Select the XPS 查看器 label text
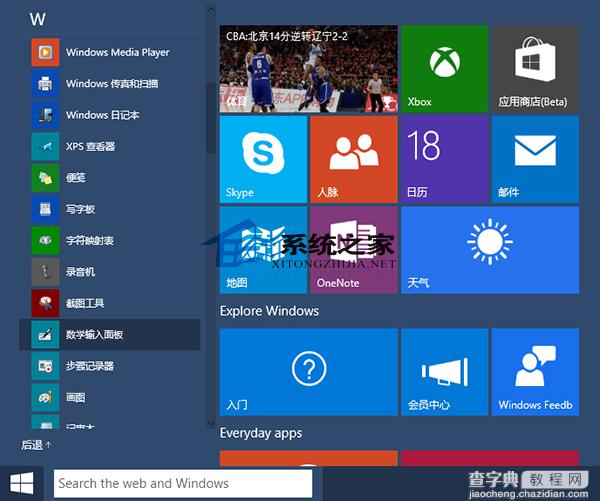Viewport: 600px width, 501px height. 90,146
